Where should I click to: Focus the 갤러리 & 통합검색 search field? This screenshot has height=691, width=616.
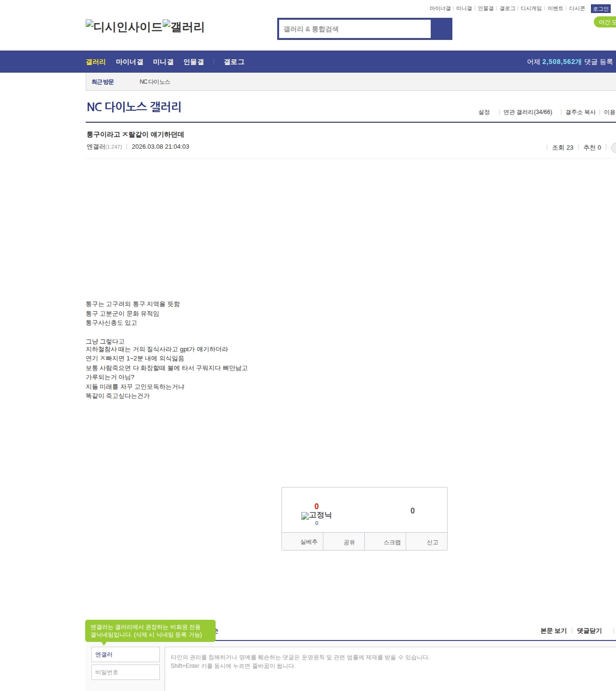355,29
